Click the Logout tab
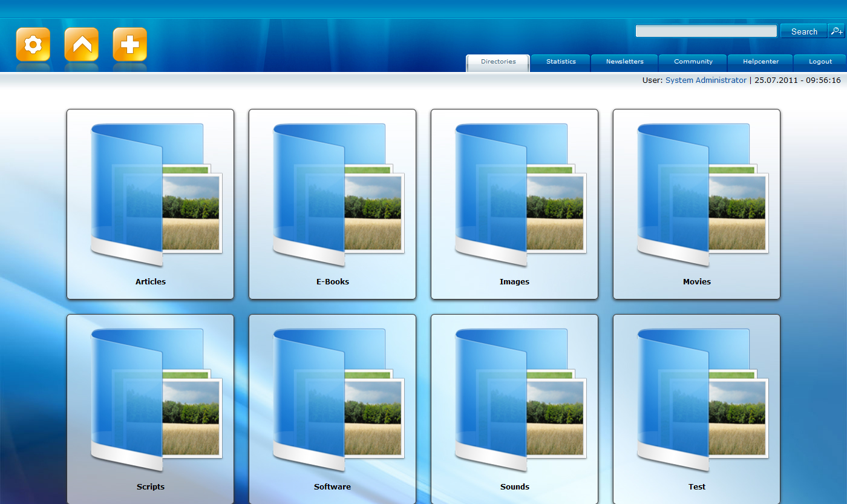Image resolution: width=847 pixels, height=504 pixels. click(820, 63)
